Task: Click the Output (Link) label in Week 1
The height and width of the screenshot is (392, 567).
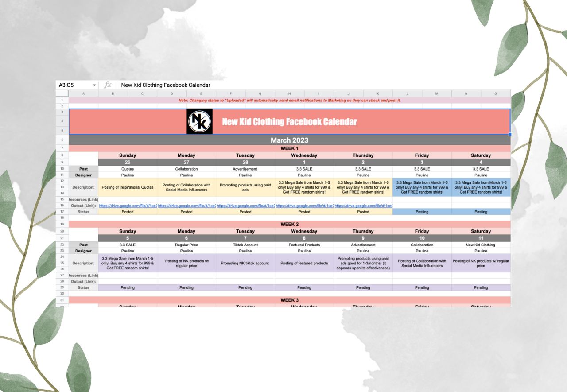Action: (x=83, y=206)
